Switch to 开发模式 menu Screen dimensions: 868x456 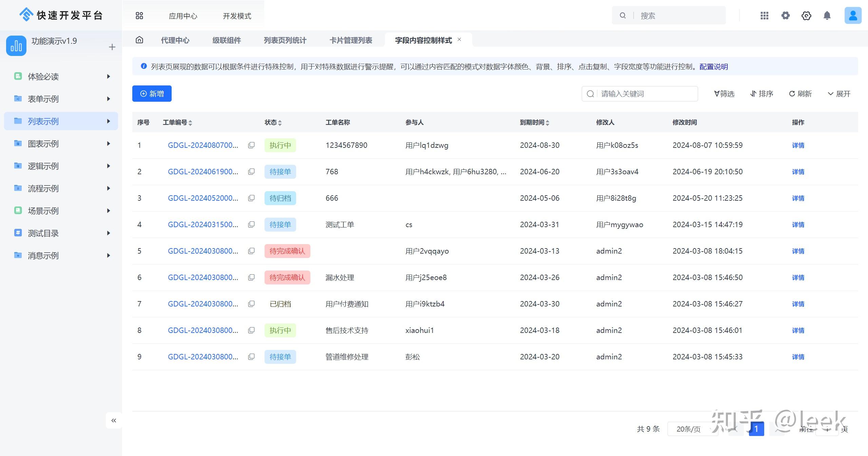(x=237, y=16)
